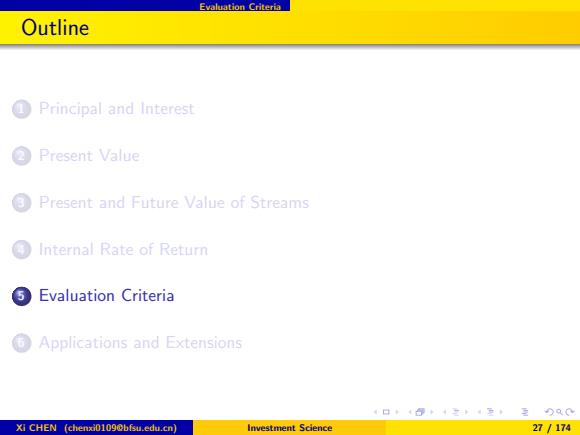Screen dimensions: 580x435
Task: Open Principal and Interest section
Action: [x=117, y=109]
